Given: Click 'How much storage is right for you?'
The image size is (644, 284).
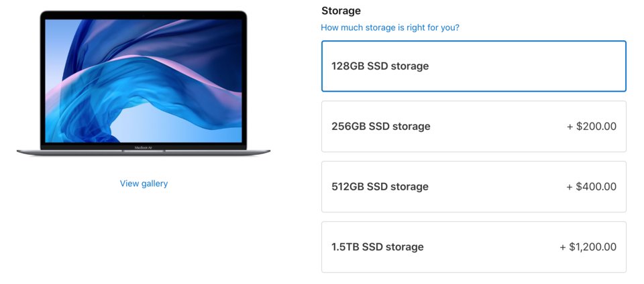Looking at the screenshot, I should 390,27.
